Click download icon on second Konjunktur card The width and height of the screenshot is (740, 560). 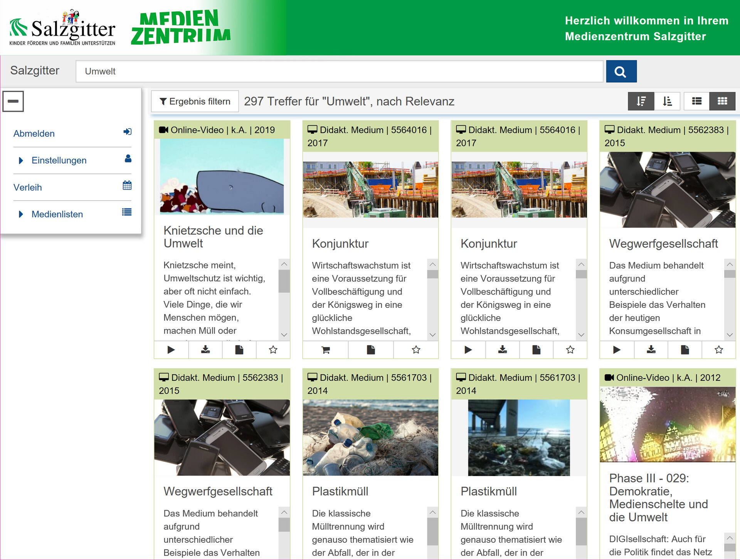pyautogui.click(x=502, y=350)
